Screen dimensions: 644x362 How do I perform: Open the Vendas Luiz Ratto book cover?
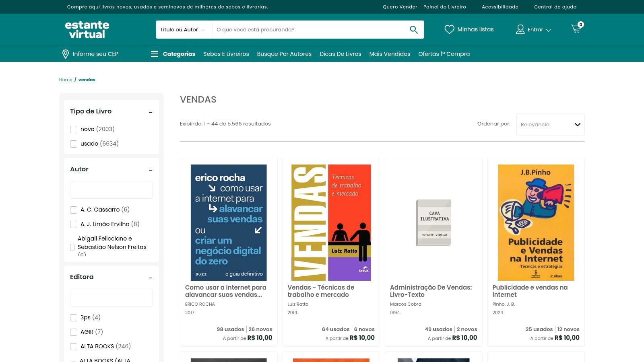tap(331, 222)
